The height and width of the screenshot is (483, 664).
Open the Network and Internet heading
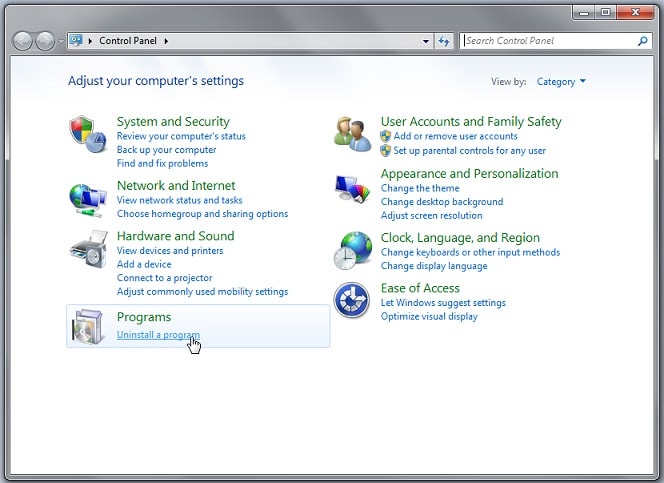pyautogui.click(x=176, y=185)
